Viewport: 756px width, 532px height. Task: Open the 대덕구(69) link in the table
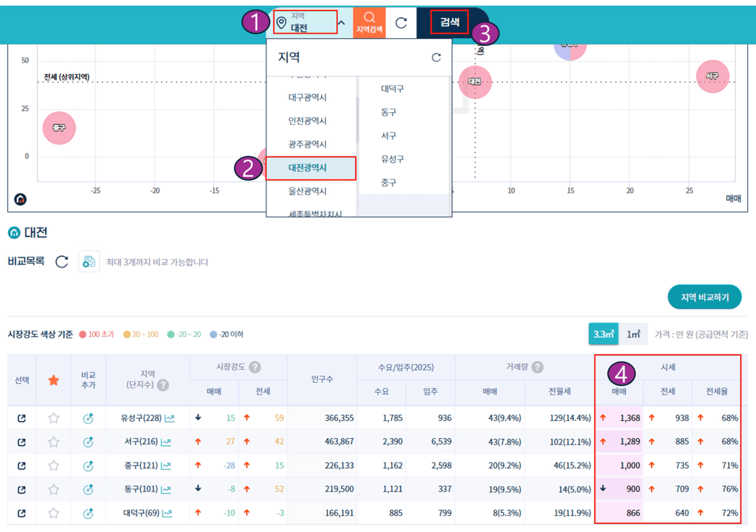141,513
